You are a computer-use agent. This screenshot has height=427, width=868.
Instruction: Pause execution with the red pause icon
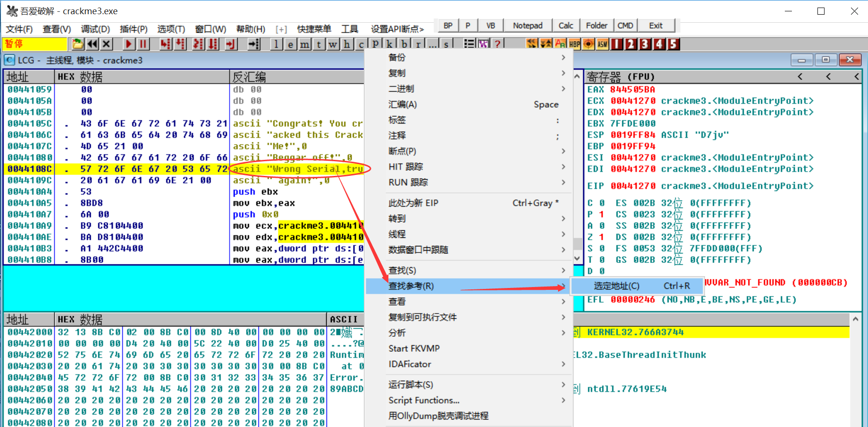(x=143, y=44)
